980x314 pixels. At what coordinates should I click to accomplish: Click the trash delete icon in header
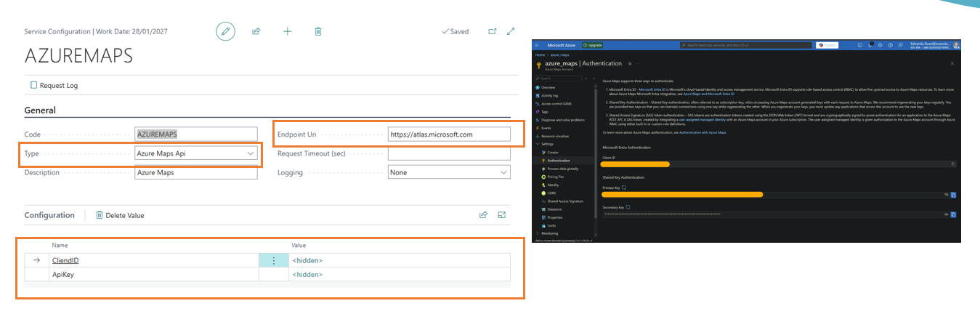click(x=318, y=31)
